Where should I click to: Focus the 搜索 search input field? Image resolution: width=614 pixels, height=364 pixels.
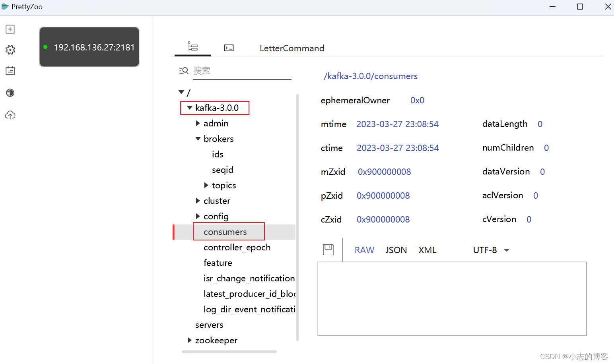[242, 71]
